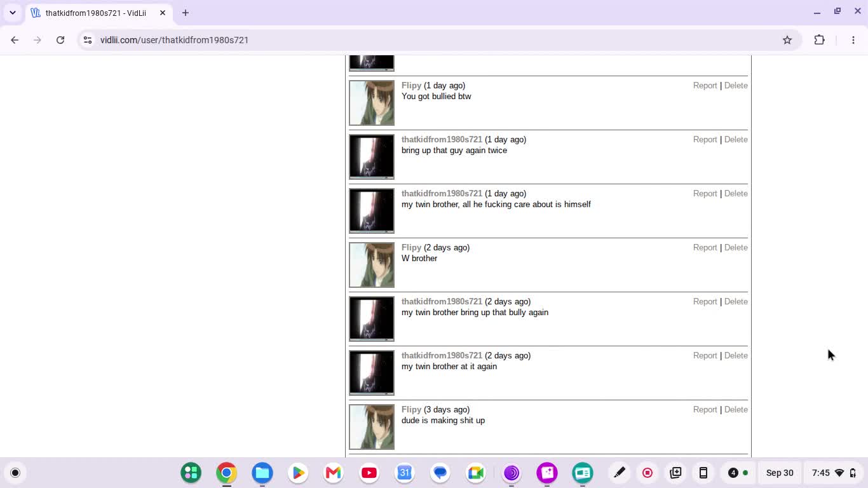The height and width of the screenshot is (488, 868).
Task: Open the stylus pen tools in the shelf
Action: (x=619, y=473)
